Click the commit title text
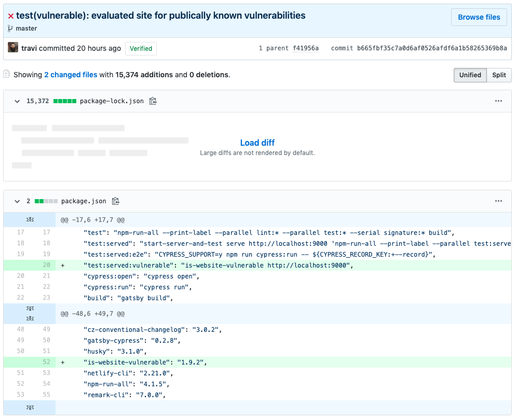Viewport: 516px width, 420px height. (160, 16)
